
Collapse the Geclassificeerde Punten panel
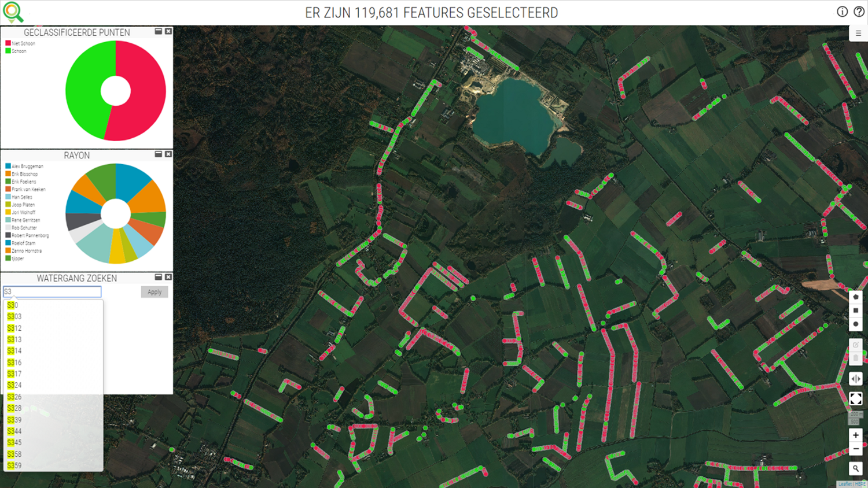(158, 31)
